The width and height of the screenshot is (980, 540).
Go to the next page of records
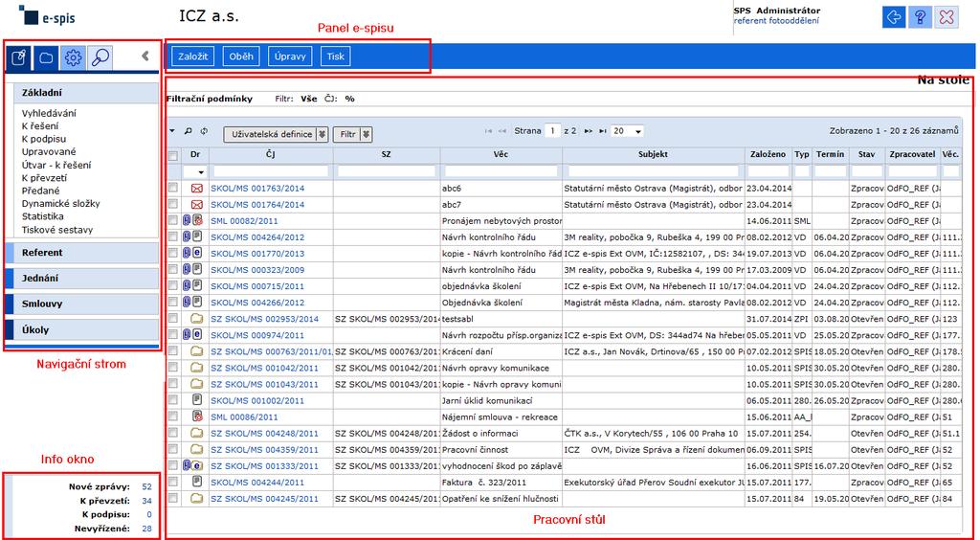pos(589,131)
